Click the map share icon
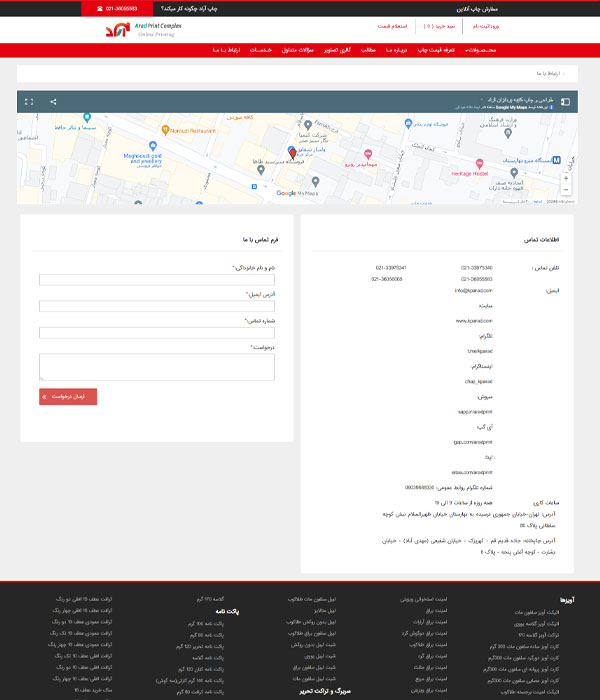 (x=53, y=101)
